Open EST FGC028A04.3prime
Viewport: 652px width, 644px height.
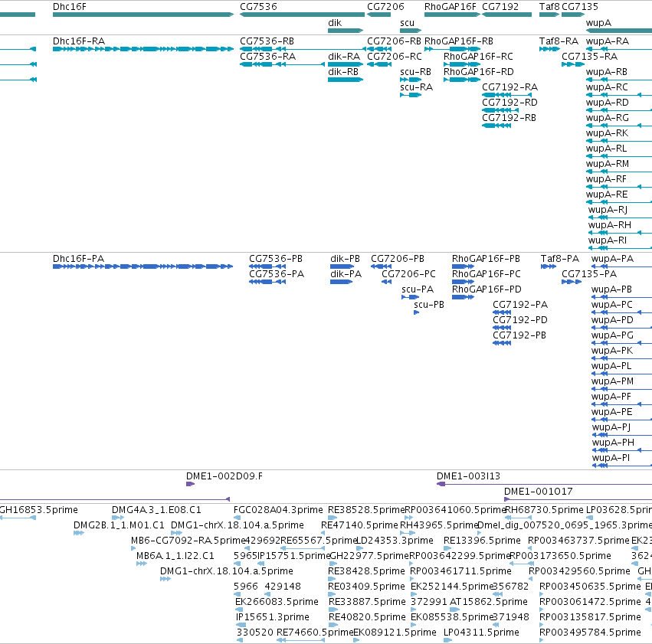278,510
